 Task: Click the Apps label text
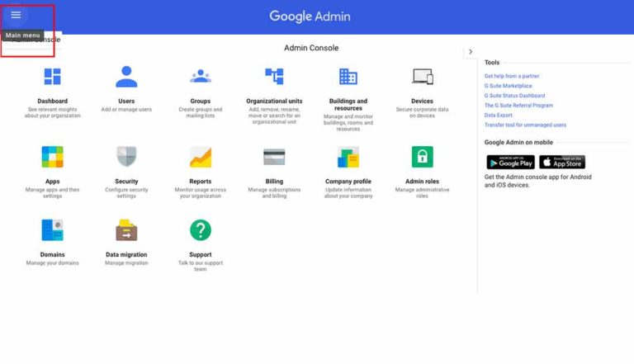point(53,182)
